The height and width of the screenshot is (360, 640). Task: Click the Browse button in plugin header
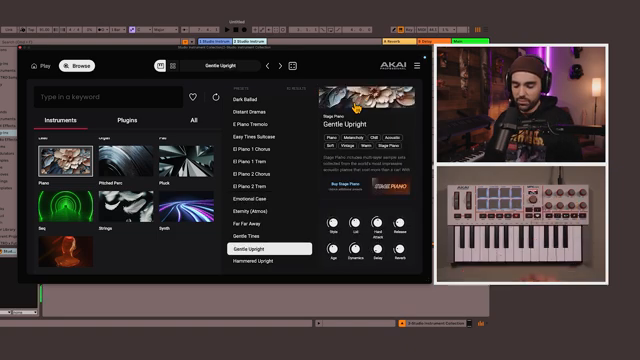click(77, 66)
